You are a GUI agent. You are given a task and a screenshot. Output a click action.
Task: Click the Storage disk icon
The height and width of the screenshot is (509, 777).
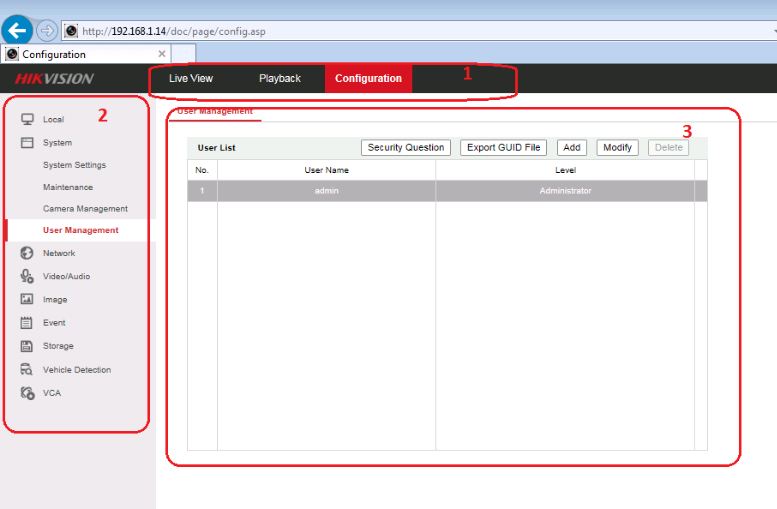27,346
